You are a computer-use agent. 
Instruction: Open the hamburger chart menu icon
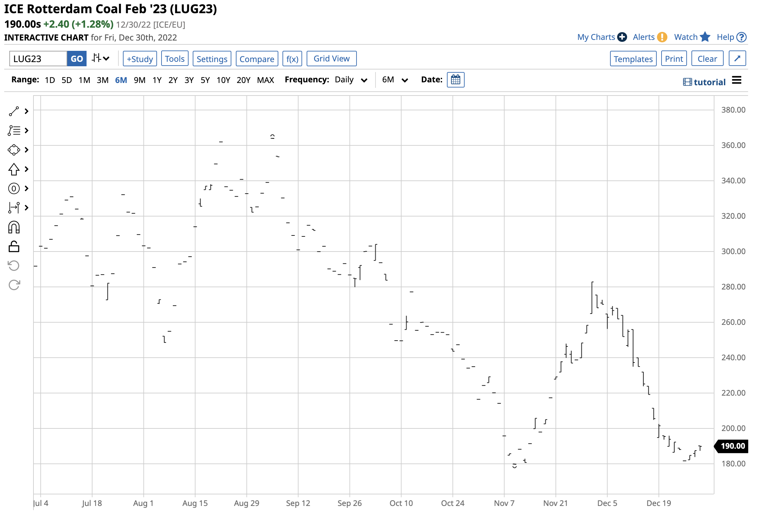[x=737, y=80]
